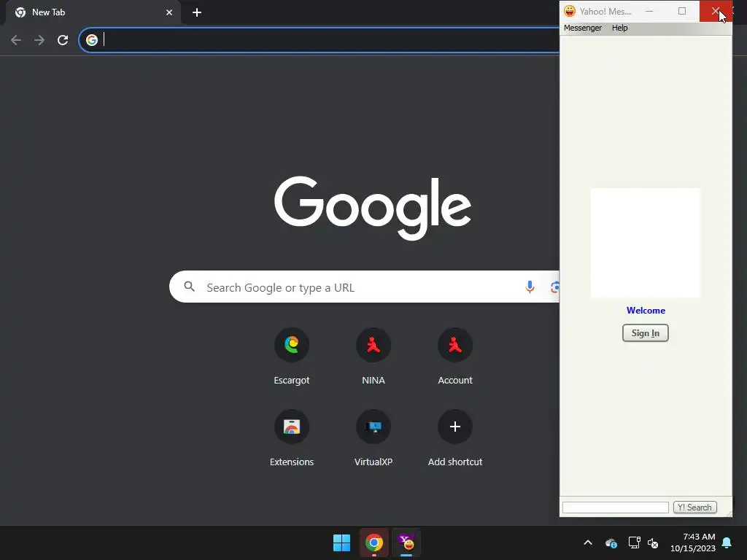Open the notifications bell
This screenshot has width=747, height=560.
pyautogui.click(x=727, y=542)
